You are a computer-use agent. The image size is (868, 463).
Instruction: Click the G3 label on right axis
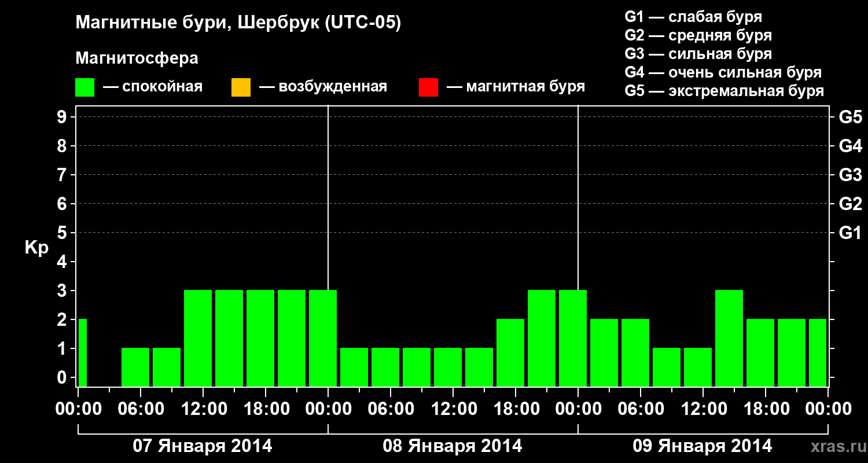pyautogui.click(x=851, y=175)
